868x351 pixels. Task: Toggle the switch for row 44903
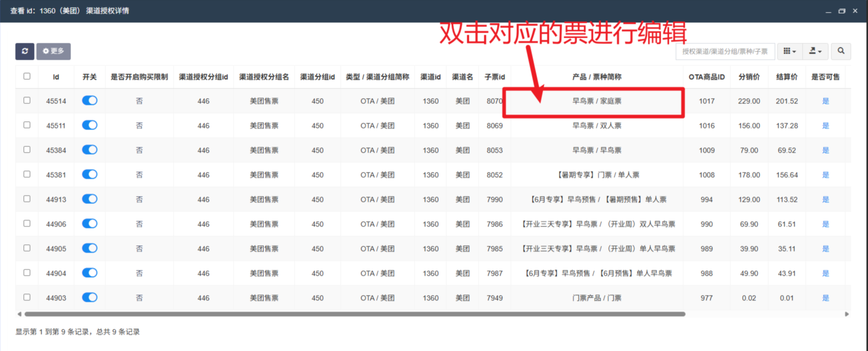(90, 298)
